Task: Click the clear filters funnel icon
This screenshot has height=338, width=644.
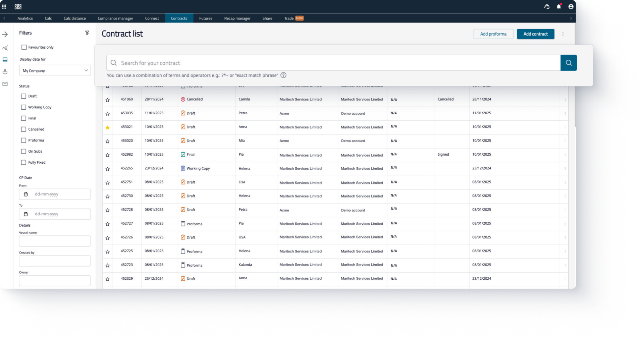Action: tap(87, 33)
